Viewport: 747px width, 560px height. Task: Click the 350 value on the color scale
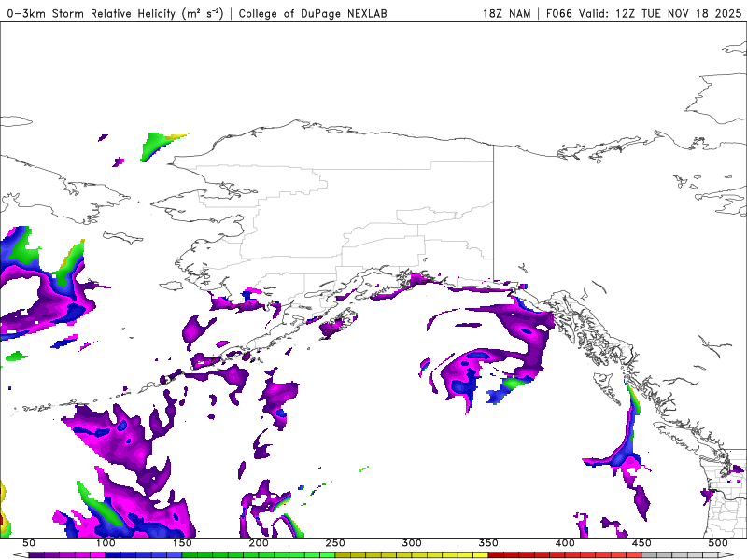tap(488, 543)
